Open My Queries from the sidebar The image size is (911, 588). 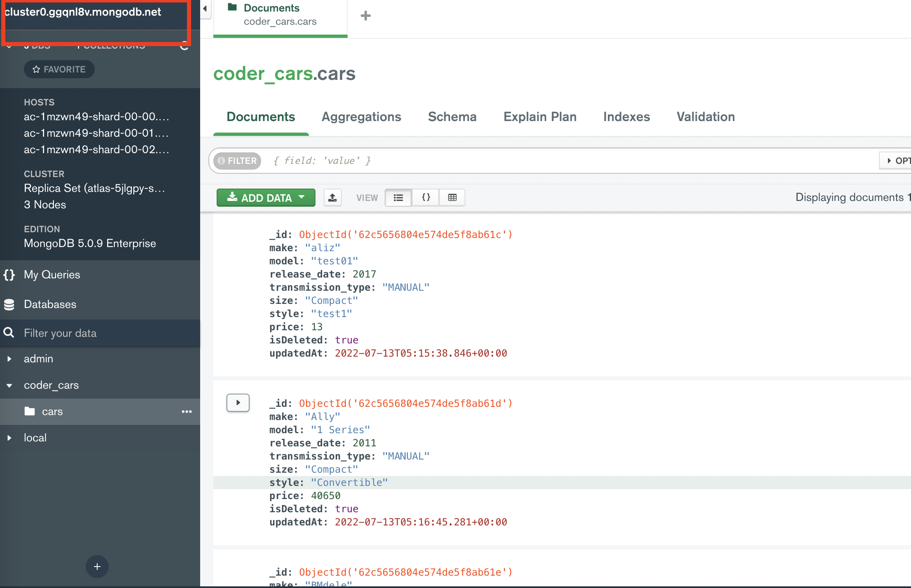(x=100, y=275)
